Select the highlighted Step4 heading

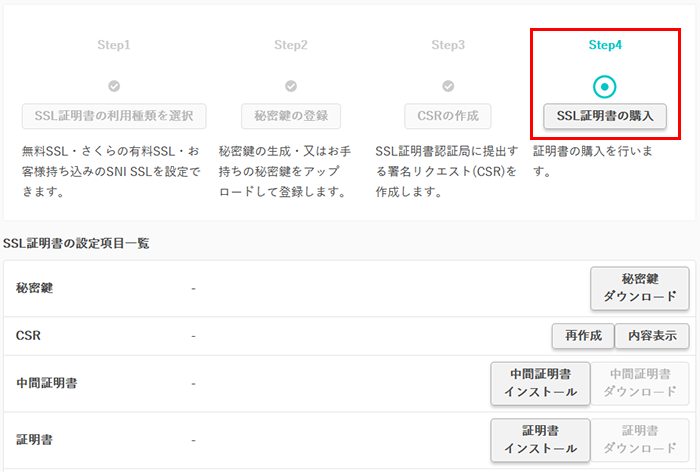pos(605,45)
